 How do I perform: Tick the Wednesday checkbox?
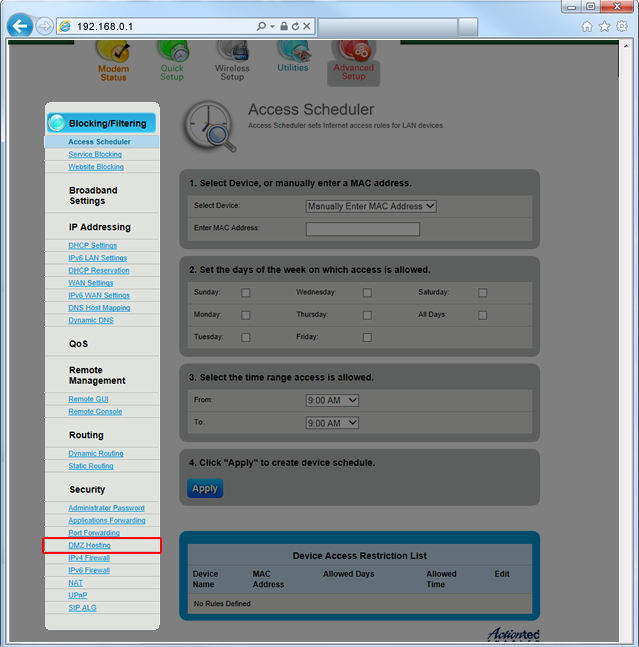click(x=367, y=293)
